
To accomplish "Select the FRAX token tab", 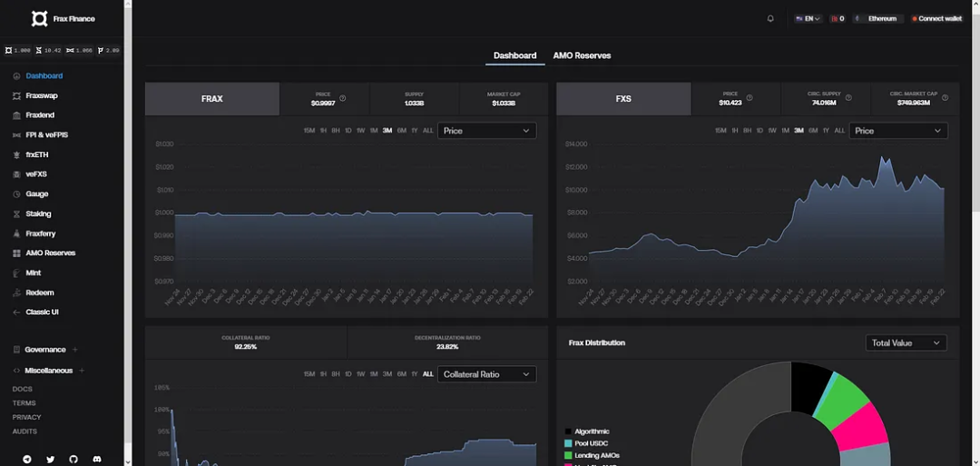I will click(211, 99).
